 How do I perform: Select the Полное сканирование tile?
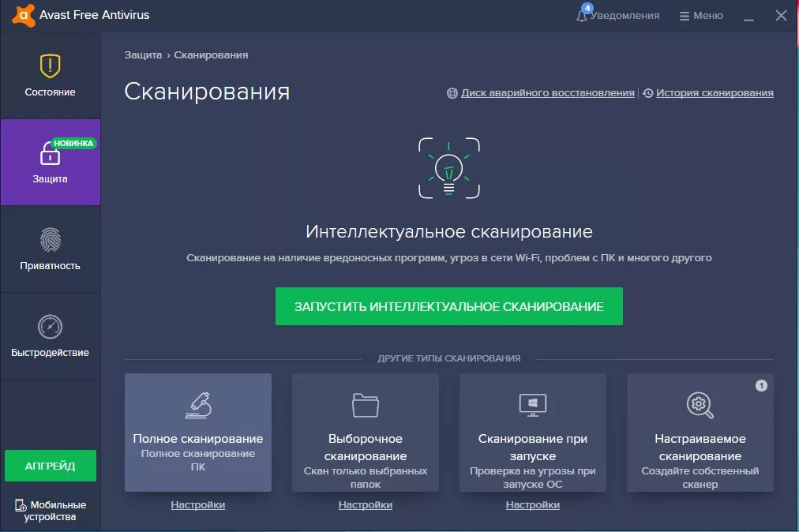click(198, 433)
